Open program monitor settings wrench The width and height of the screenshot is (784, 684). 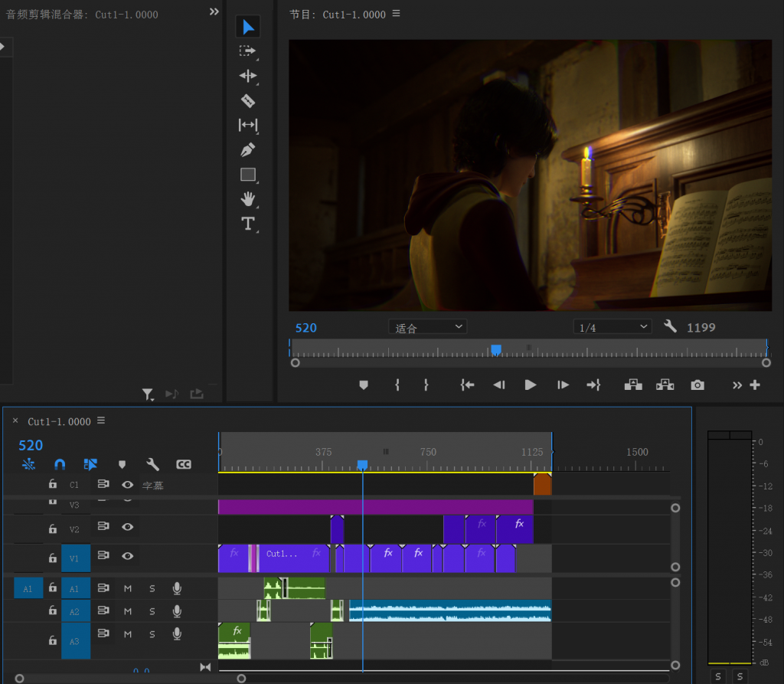click(670, 327)
